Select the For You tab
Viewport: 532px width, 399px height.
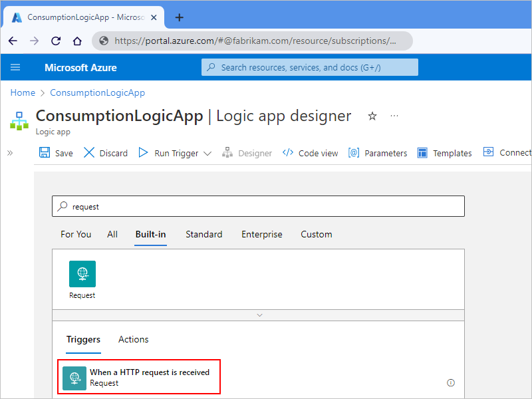76,235
